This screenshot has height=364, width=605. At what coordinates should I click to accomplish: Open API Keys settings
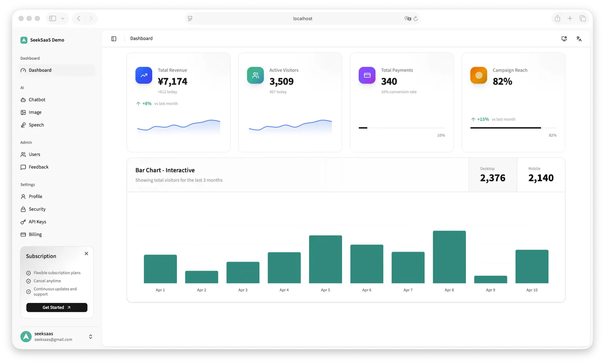[x=57, y=222]
